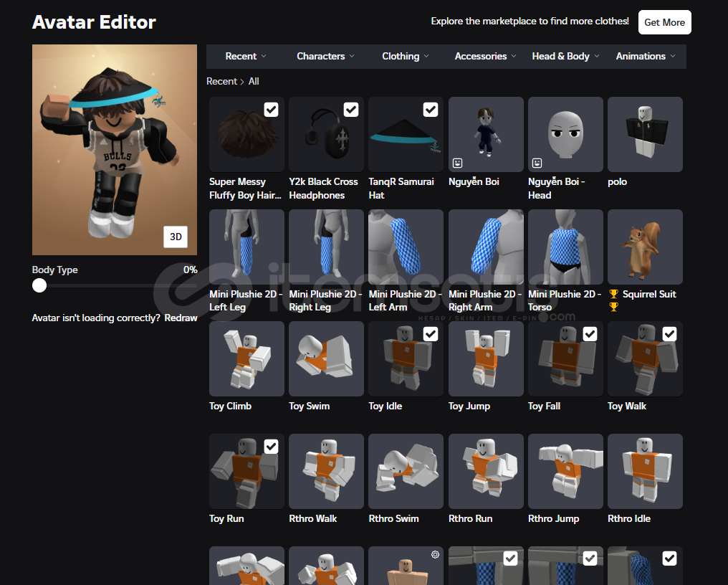Click the avatar preview image
The width and height of the screenshot is (728, 585).
click(115, 150)
